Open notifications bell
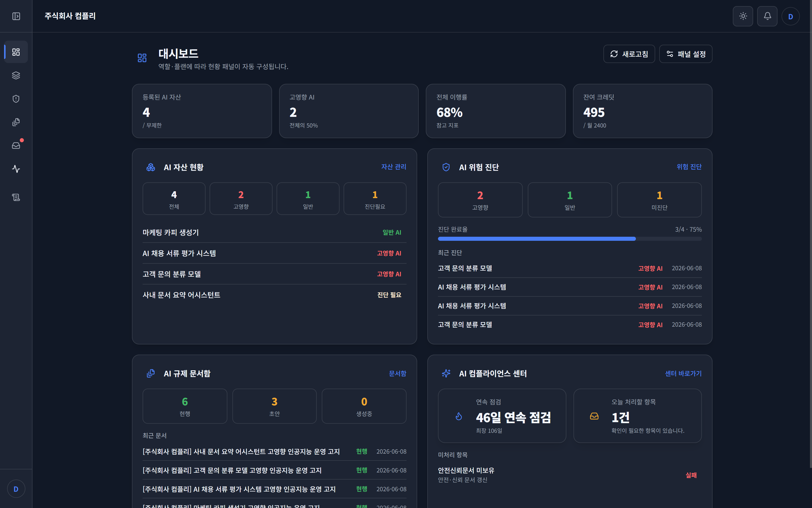Image resolution: width=812 pixels, height=508 pixels. click(x=767, y=16)
